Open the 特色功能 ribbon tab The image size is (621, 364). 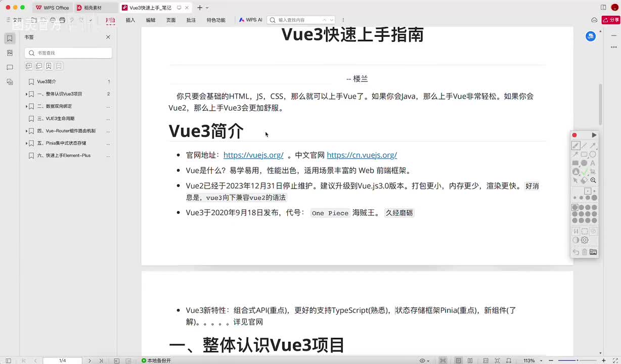[216, 20]
